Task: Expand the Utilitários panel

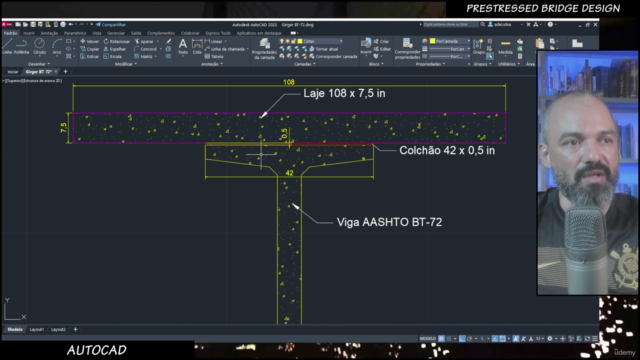Action: (x=509, y=64)
